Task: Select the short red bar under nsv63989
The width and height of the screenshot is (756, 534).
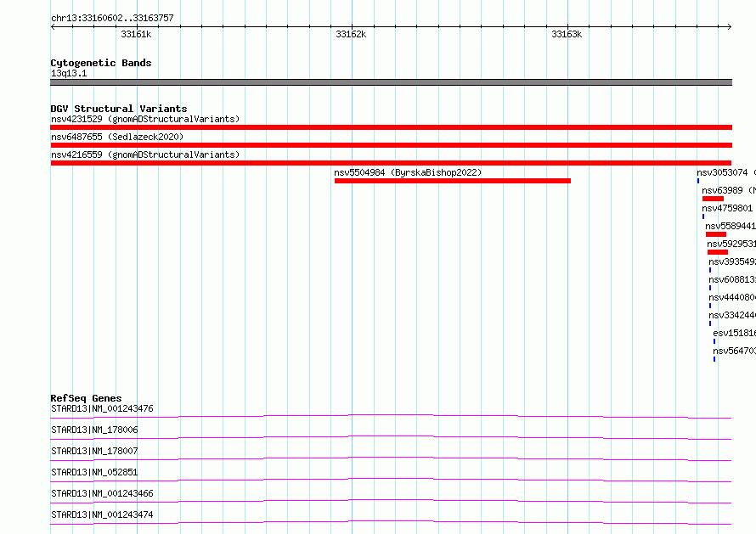Action: coord(713,199)
